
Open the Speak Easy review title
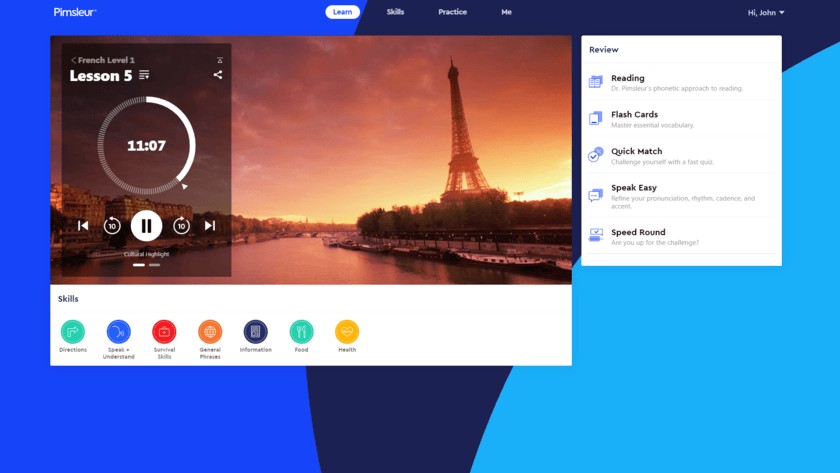pos(634,187)
